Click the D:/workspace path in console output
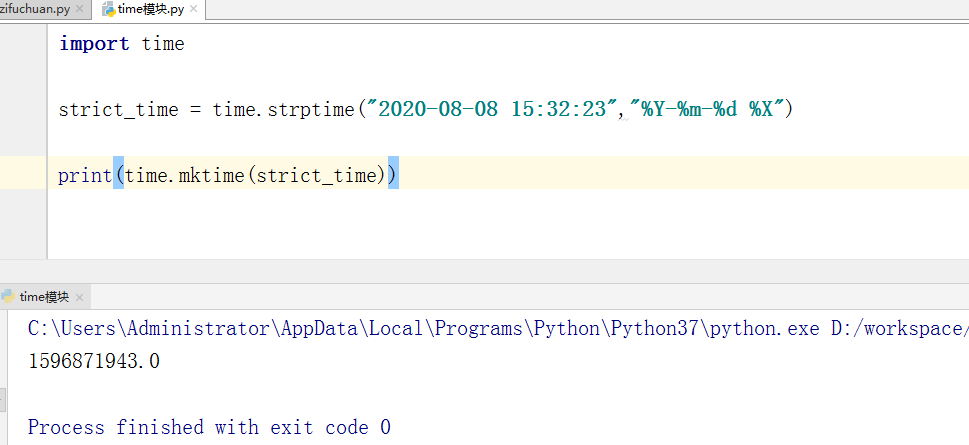Image resolution: width=969 pixels, height=445 pixels. [899, 328]
